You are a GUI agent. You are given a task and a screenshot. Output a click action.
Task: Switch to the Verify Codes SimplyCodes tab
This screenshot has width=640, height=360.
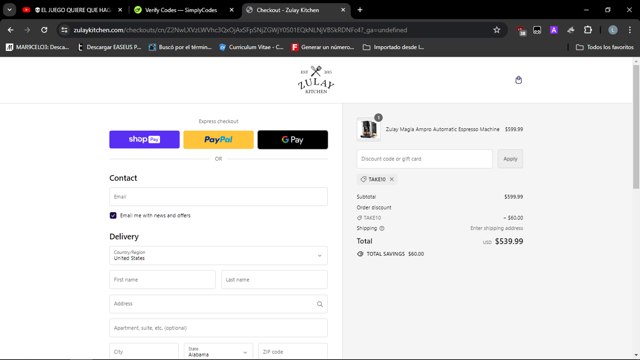pyautogui.click(x=182, y=10)
